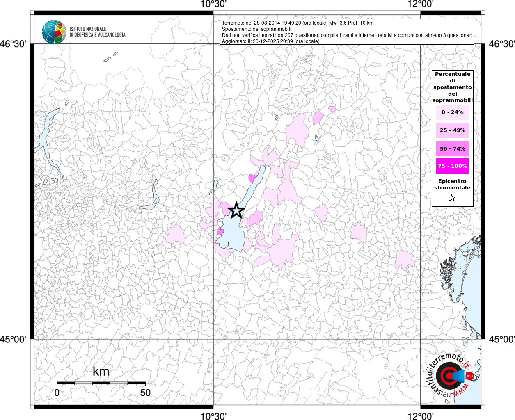
Task: Click the 'Epicentro strumentale' legend label
Action: click(x=452, y=185)
